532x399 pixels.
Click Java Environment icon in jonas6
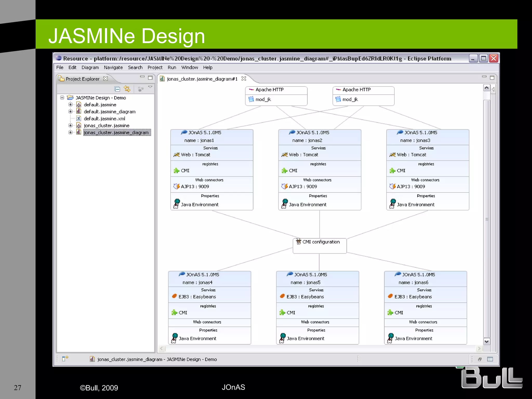(x=390, y=338)
